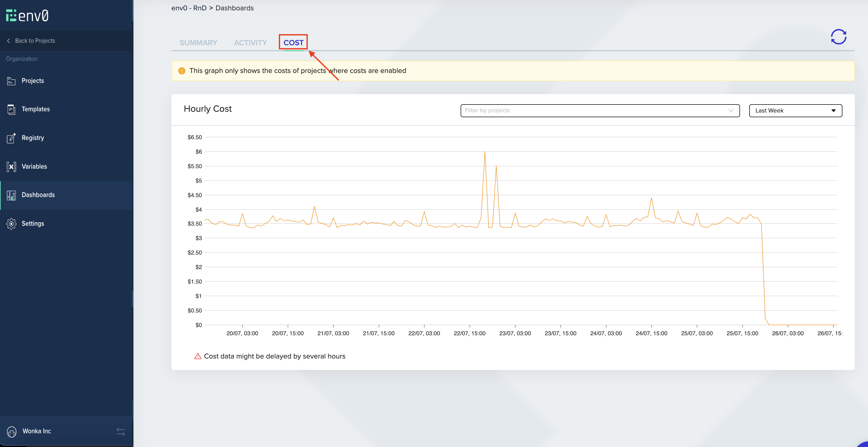Image resolution: width=868 pixels, height=447 pixels.
Task: Click the env0 logo icon
Action: tap(11, 16)
